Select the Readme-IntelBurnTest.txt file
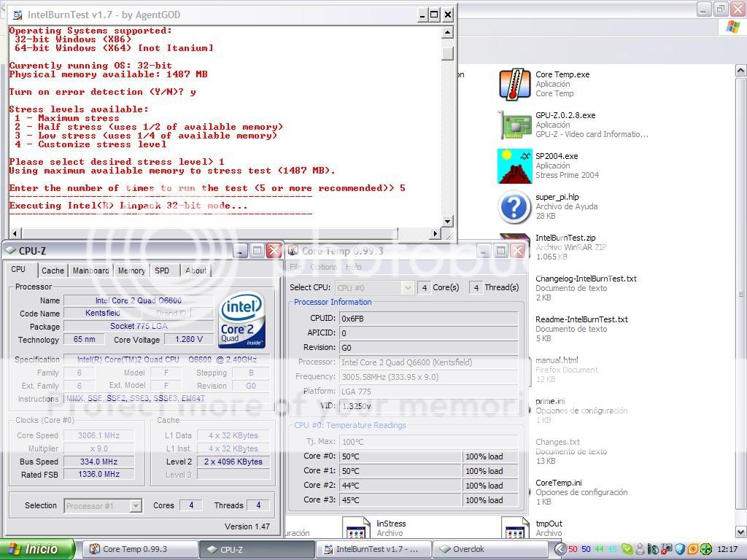Viewport: 747px width, 560px height. (x=581, y=320)
